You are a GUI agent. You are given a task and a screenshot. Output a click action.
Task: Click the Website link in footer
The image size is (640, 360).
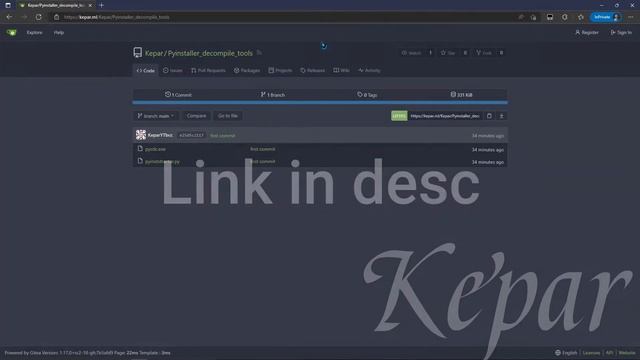[x=627, y=353]
